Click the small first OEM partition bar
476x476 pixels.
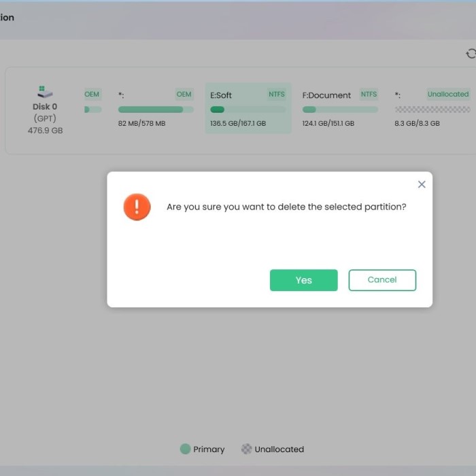point(93,109)
